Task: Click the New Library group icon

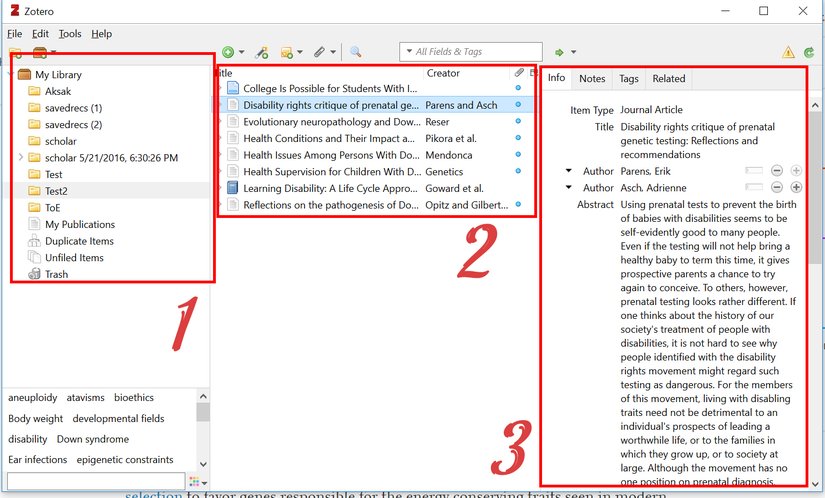Action: [40, 52]
